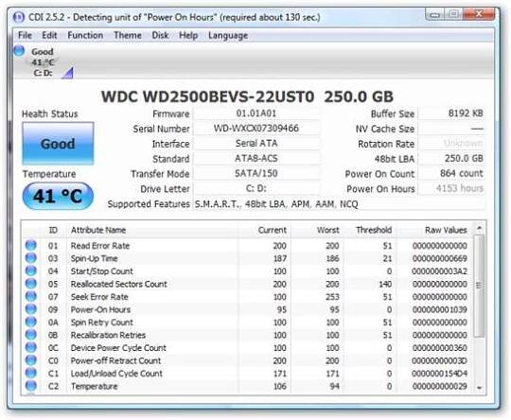Viewport: 511px width, 420px height.
Task: Click the status orb for Temperature attribute
Action: coord(30,385)
